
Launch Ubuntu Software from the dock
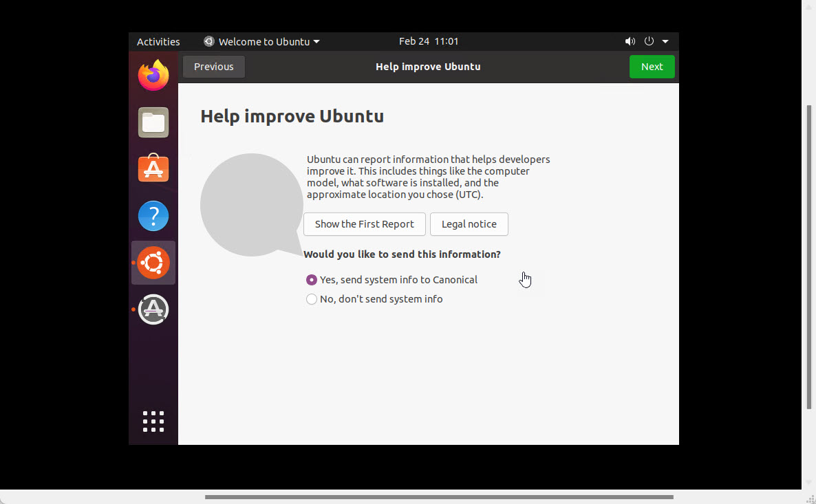point(153,168)
